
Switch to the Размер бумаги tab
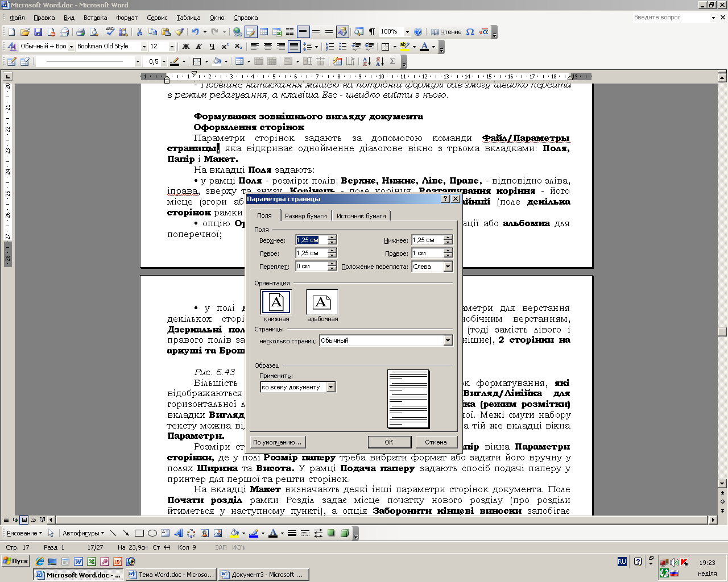(x=306, y=216)
